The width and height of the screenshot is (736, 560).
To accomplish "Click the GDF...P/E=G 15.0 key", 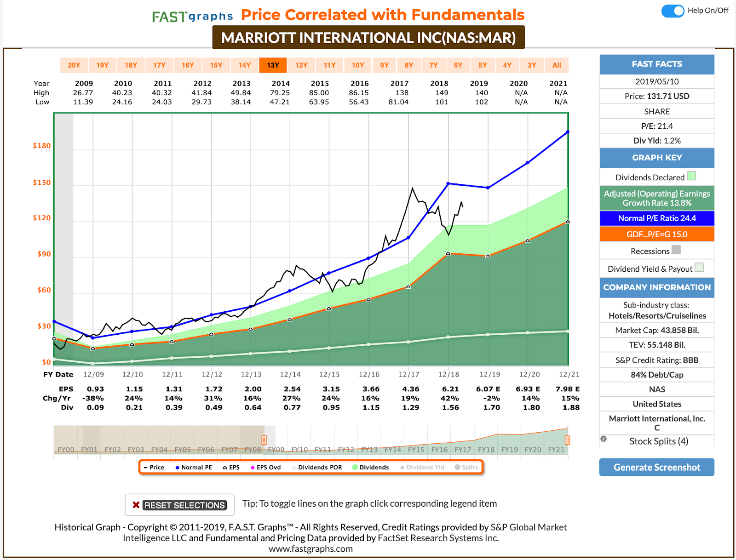I will click(x=657, y=234).
